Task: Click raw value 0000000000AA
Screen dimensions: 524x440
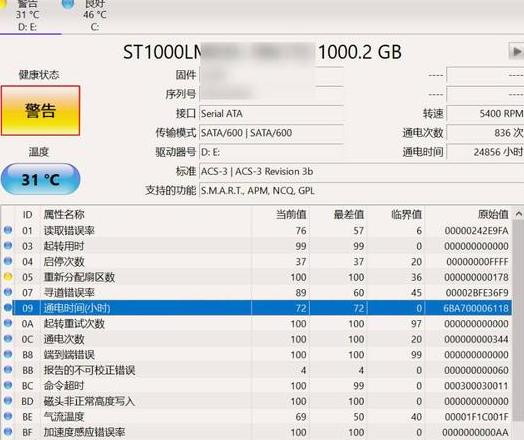Action: [476, 432]
